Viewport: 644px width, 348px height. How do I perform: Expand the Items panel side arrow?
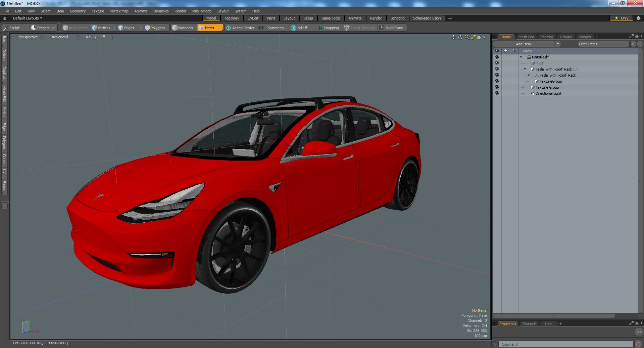[642, 36]
